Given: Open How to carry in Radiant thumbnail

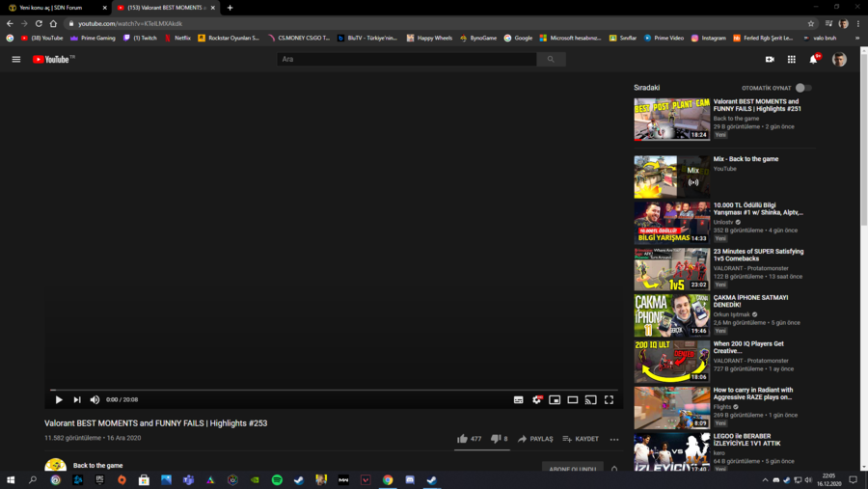Looking at the screenshot, I should 671,408.
